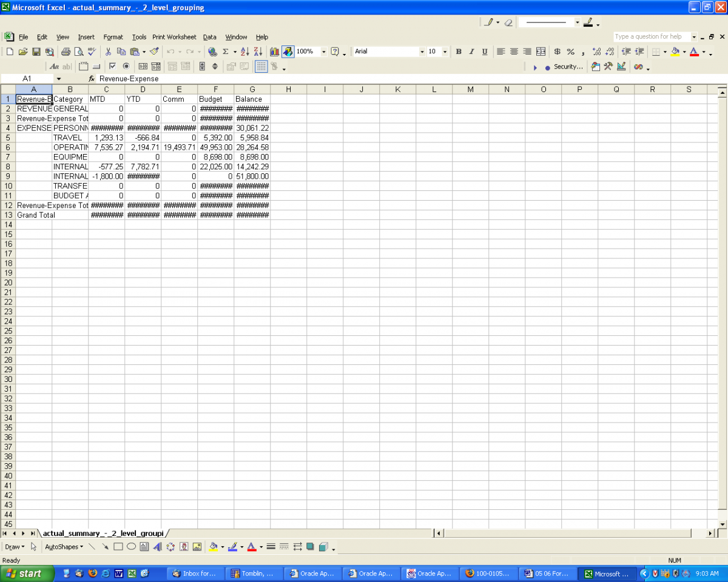Expand the Borders dropdown arrow
Image resolution: width=728 pixels, height=582 pixels.
665,52
